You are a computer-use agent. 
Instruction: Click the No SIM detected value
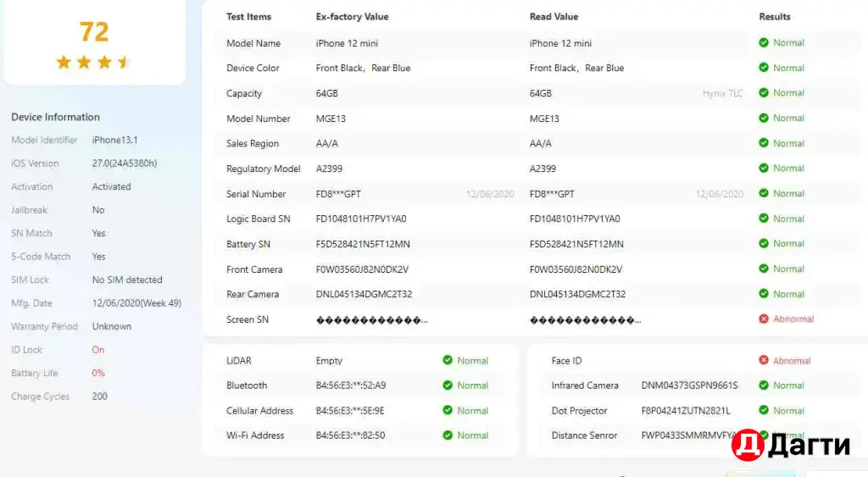coord(127,280)
